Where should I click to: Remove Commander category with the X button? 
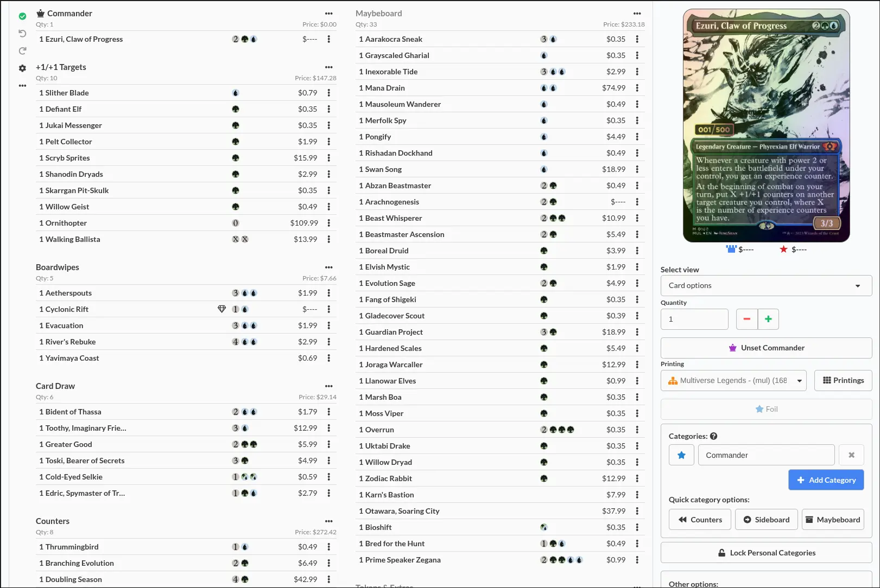coord(851,455)
